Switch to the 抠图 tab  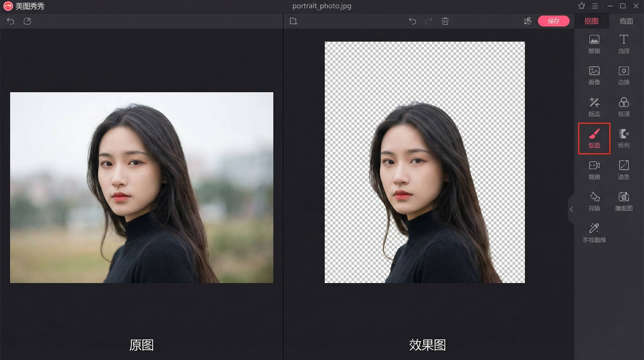click(x=592, y=21)
